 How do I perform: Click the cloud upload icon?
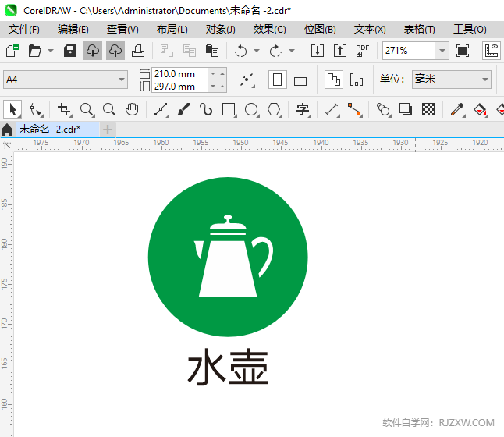click(115, 51)
